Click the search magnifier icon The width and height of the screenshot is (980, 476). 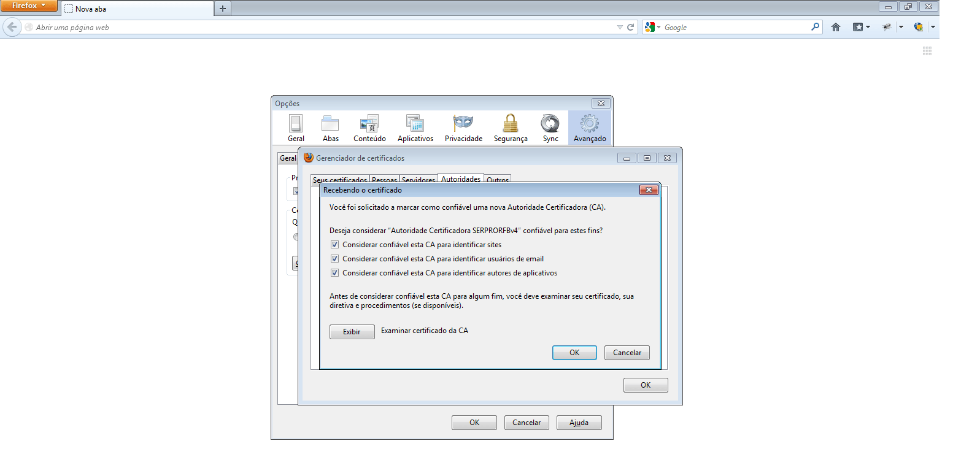[x=815, y=27]
